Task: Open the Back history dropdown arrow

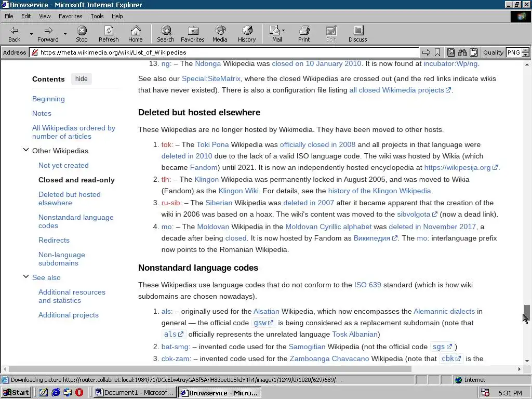Action: 31,34
